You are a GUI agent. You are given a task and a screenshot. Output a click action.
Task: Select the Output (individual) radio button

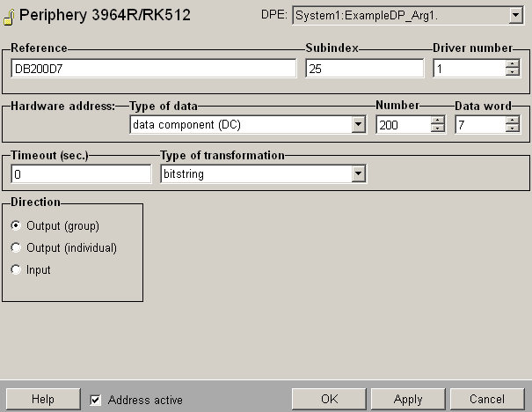16,247
